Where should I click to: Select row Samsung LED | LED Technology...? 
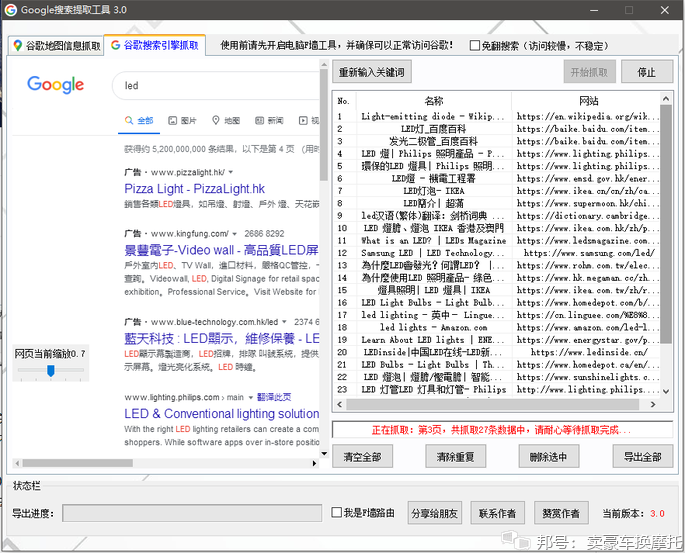click(497, 253)
